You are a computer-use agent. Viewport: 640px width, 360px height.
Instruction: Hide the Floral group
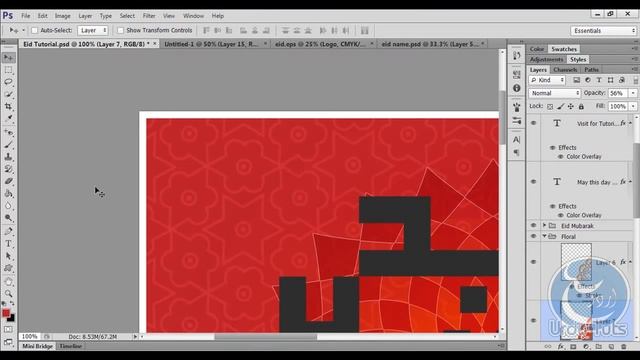pyautogui.click(x=533, y=236)
